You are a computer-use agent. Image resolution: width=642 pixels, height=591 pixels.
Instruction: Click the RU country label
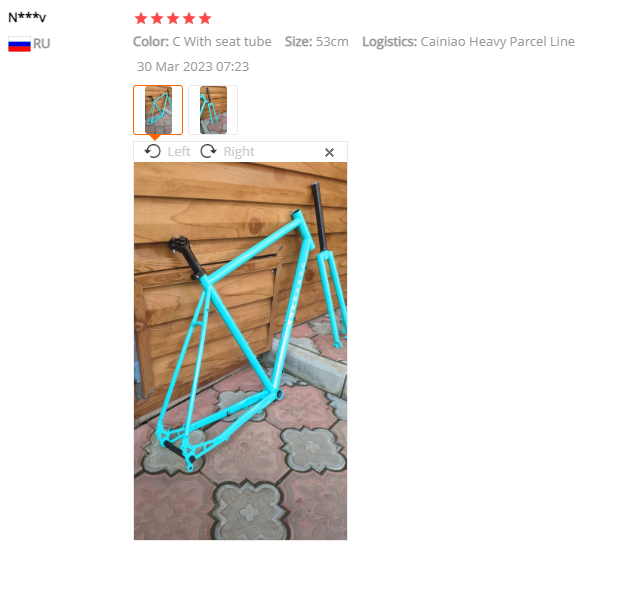[41, 44]
